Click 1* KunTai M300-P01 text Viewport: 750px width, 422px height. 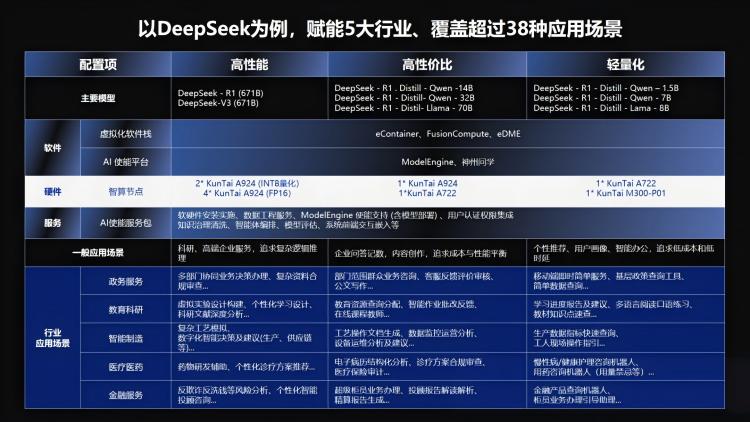[625, 193]
